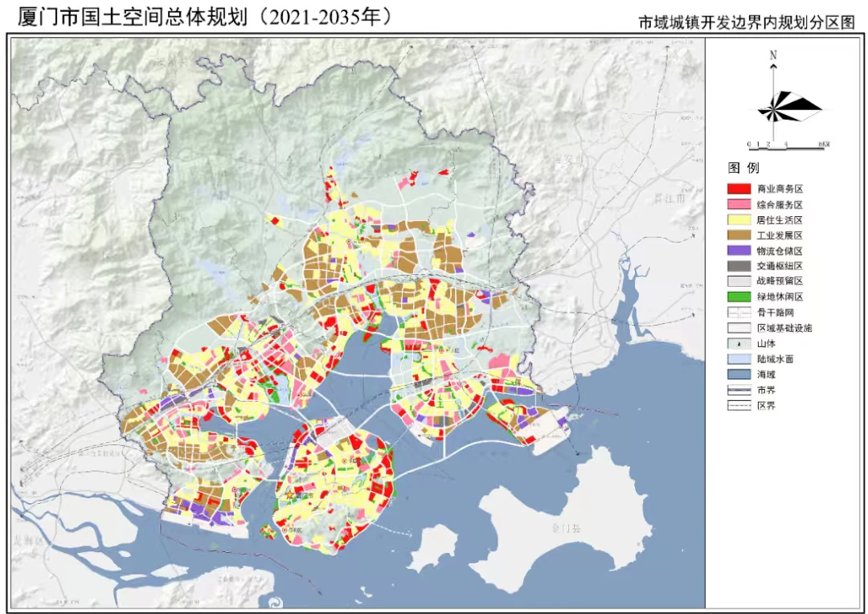Click the 南安市 label on the map
The width and height of the screenshot is (868, 614).
[x=570, y=159]
